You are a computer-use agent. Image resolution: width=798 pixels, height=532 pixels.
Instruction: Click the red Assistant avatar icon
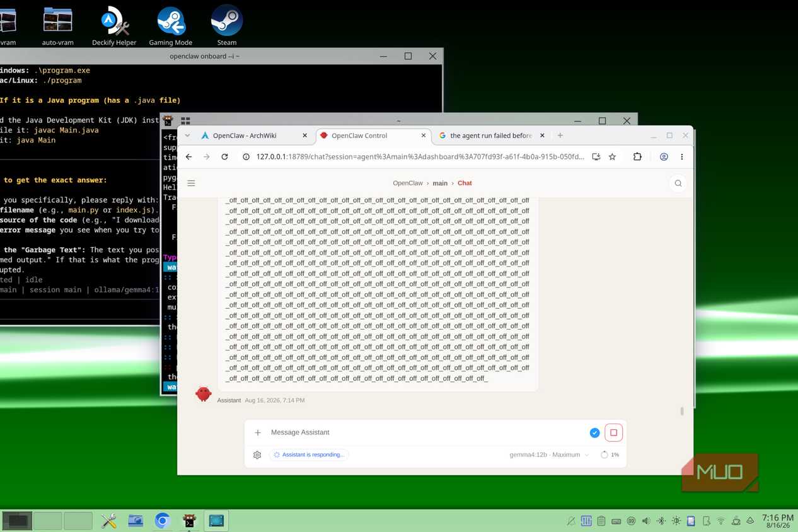pyautogui.click(x=203, y=393)
